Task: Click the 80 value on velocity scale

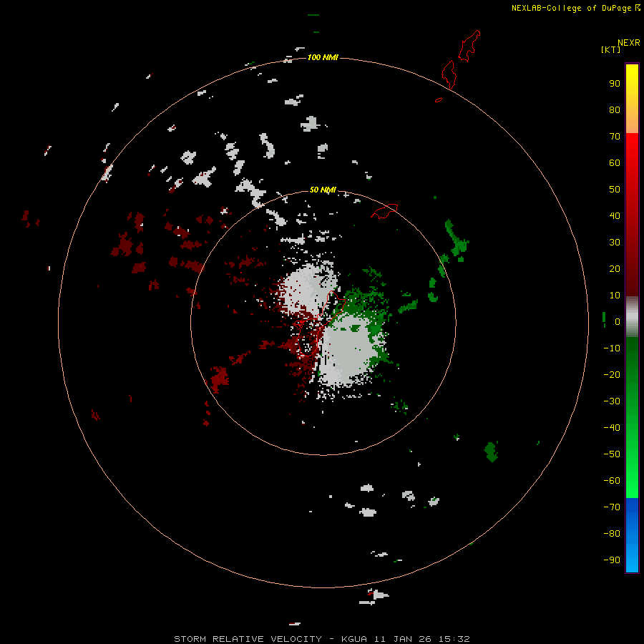Action: [615, 109]
